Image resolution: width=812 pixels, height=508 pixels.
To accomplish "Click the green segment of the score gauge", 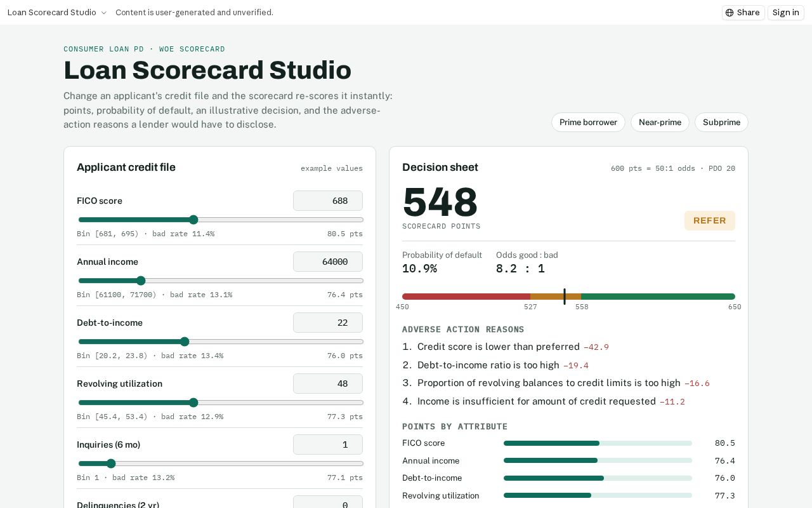I will point(658,297).
